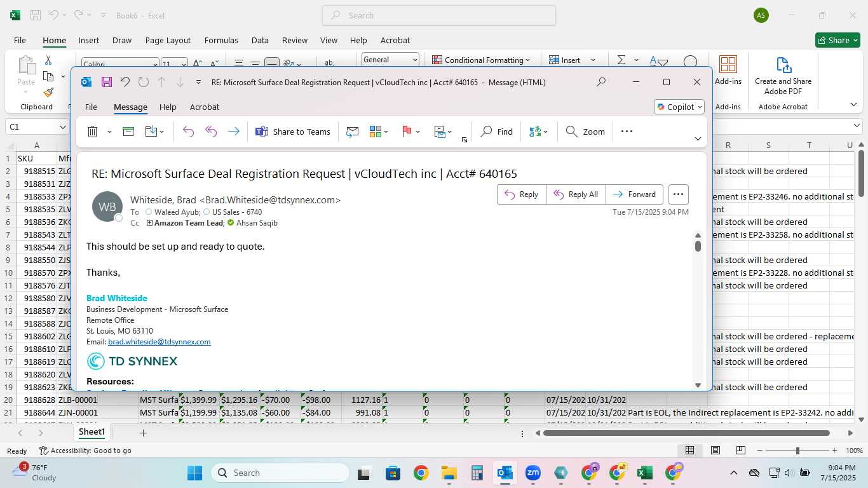Open the Translate dropdown in Outlook
This screenshot has width=868, height=488.
coord(538,132)
